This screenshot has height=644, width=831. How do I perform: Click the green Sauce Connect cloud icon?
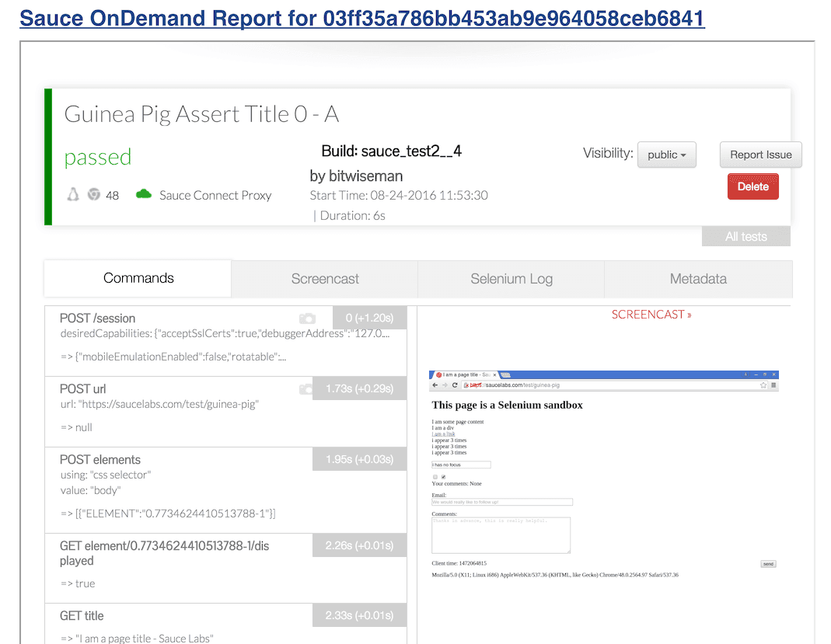pos(143,195)
